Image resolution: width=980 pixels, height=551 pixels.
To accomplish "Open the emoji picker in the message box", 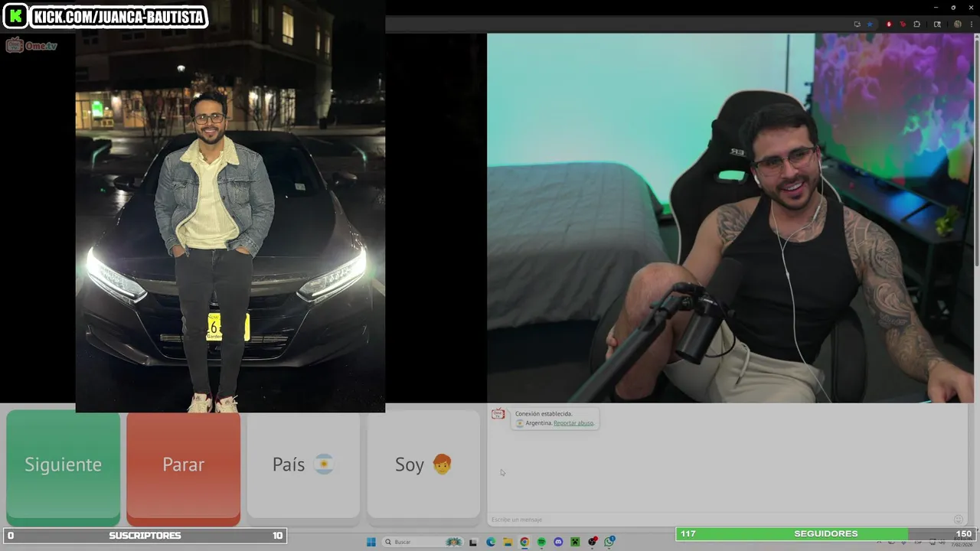I will [958, 520].
